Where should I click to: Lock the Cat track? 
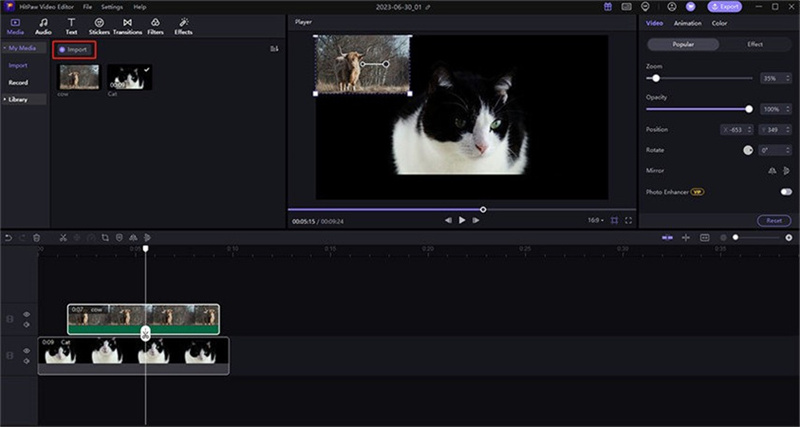click(x=9, y=356)
